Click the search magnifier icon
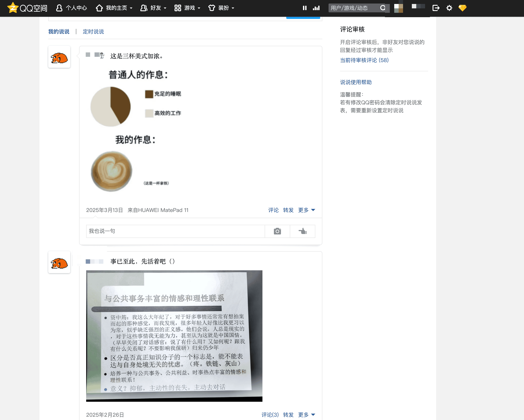The image size is (524, 420). tap(383, 8)
